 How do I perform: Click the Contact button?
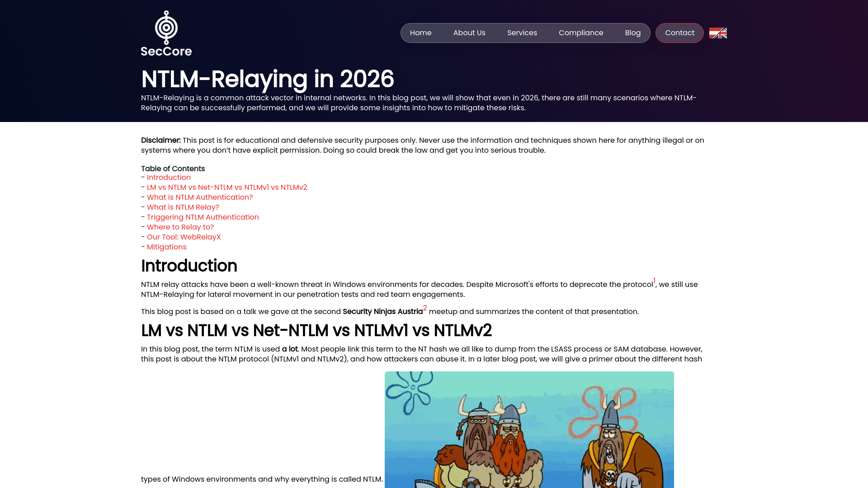(679, 33)
